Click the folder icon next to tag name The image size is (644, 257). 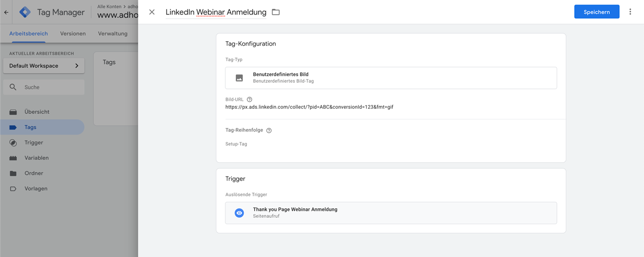pos(276,12)
